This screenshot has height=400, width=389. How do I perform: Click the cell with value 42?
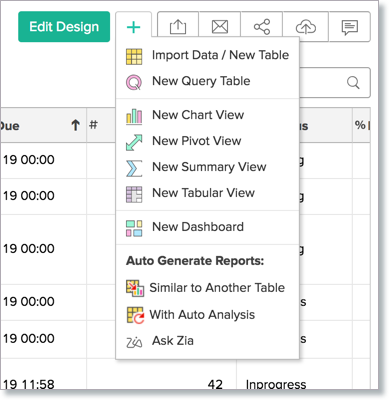[x=215, y=384]
